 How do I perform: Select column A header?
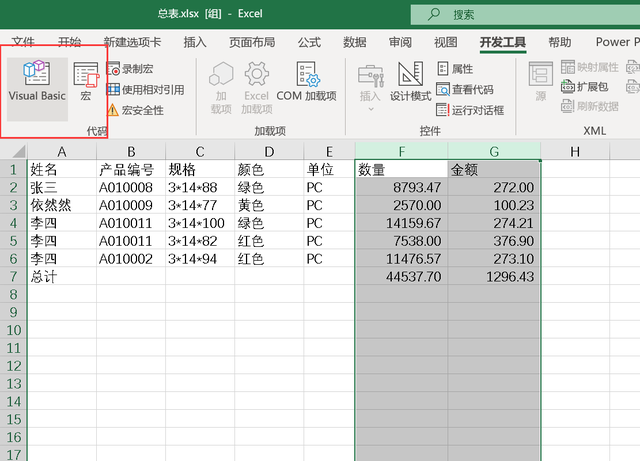62,151
